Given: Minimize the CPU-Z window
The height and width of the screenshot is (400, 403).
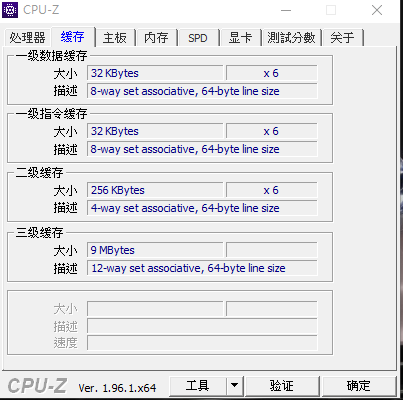Looking at the screenshot, I should pyautogui.click(x=286, y=10).
